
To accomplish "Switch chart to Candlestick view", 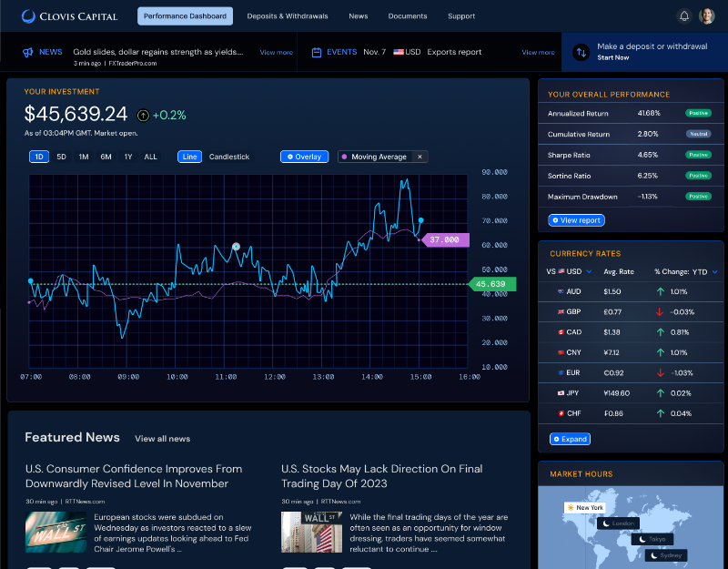I will (x=229, y=157).
